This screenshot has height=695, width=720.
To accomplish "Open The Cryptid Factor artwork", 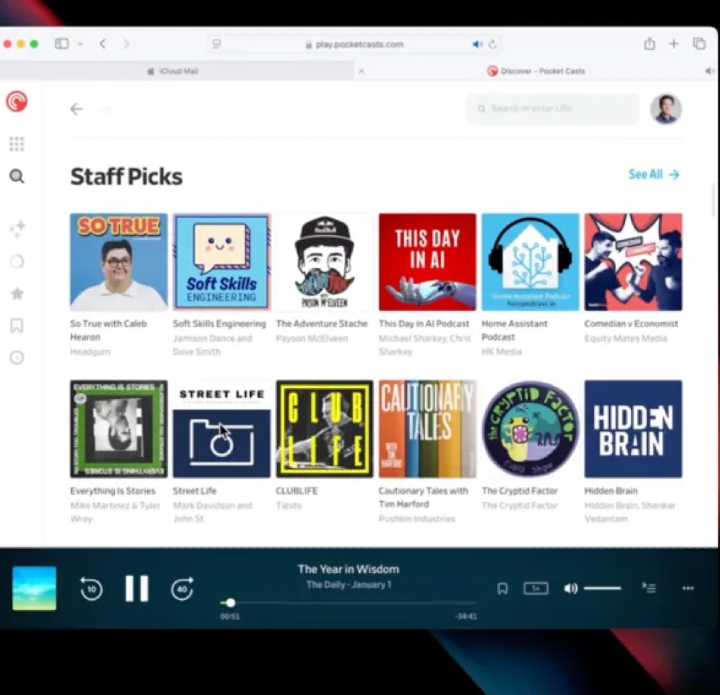I will tap(530, 429).
